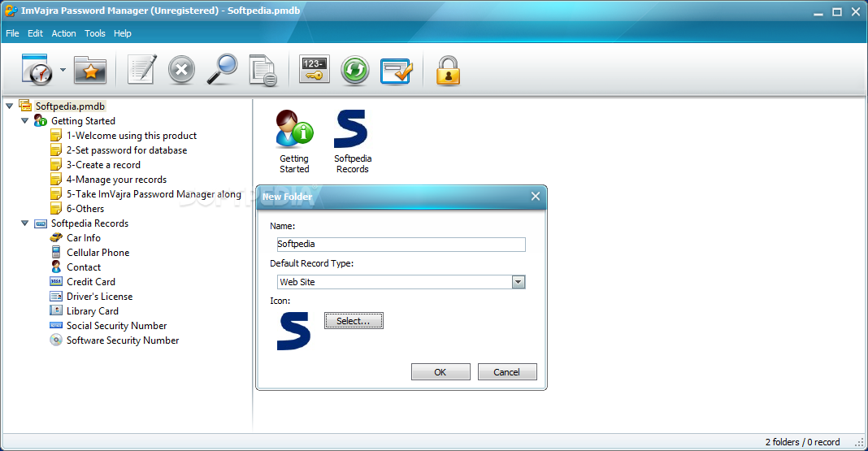Confirm New Folder dialog with OK

(x=441, y=372)
